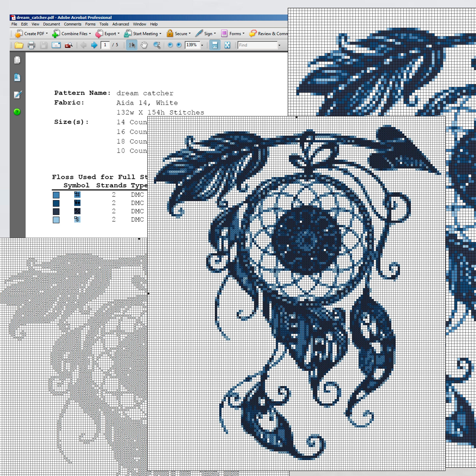Open the Bookmarks panel in sidebar
The width and height of the screenshot is (476, 476).
pyautogui.click(x=17, y=77)
